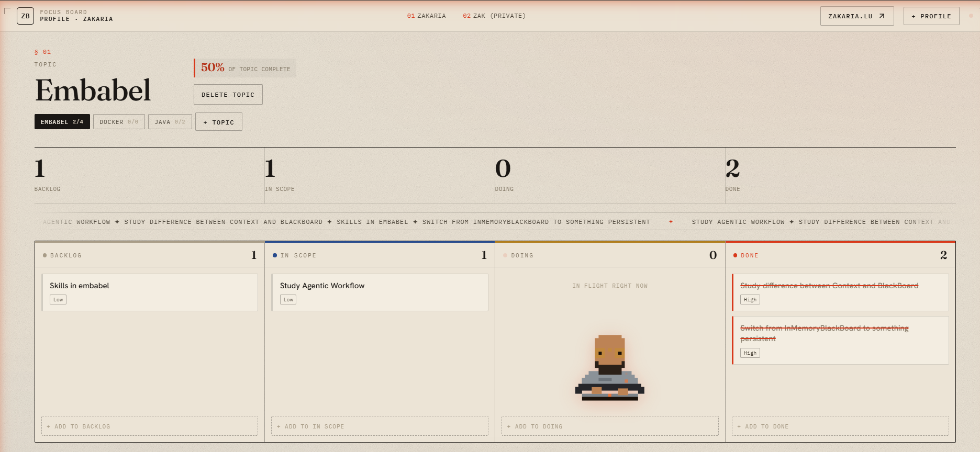Click + ADD TO DONE
980x452 pixels.
(x=840, y=426)
